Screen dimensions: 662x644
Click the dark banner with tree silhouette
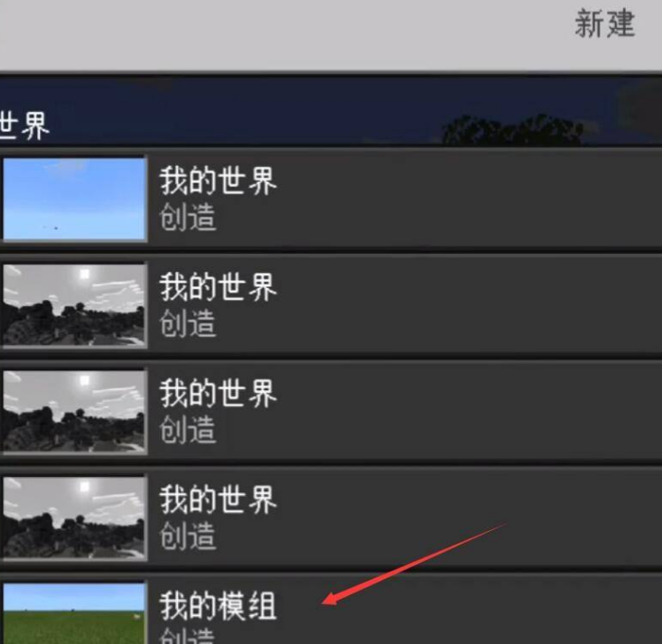[x=331, y=110]
